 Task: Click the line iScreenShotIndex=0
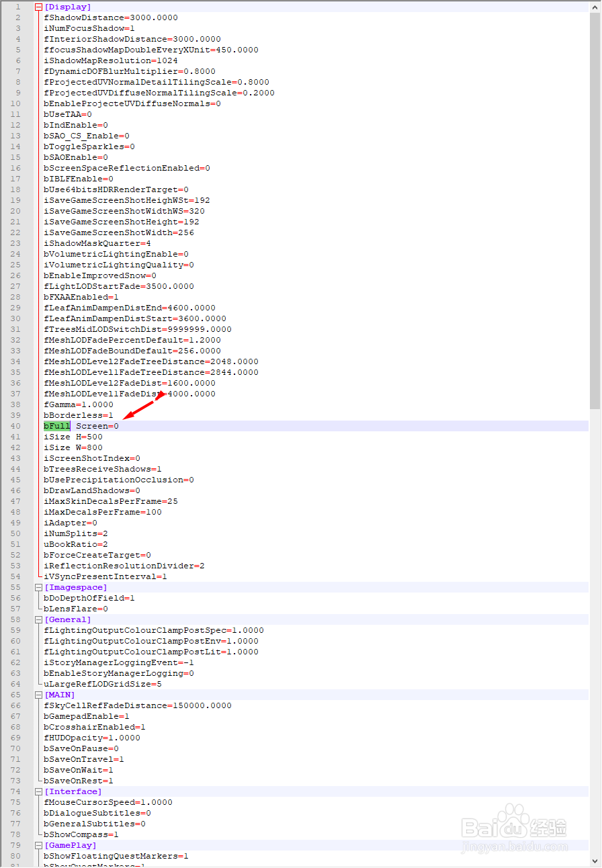pyautogui.click(x=92, y=458)
